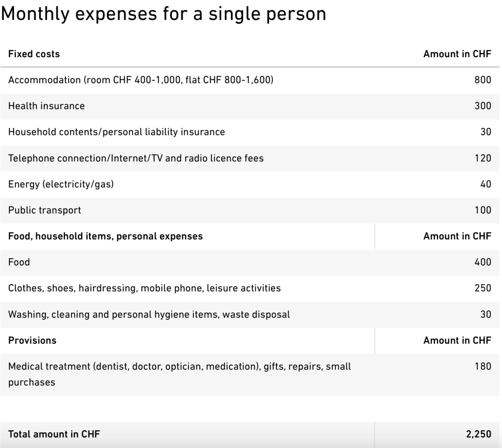Click the Clothes, shoes, hairdressing row

pyautogui.click(x=145, y=288)
